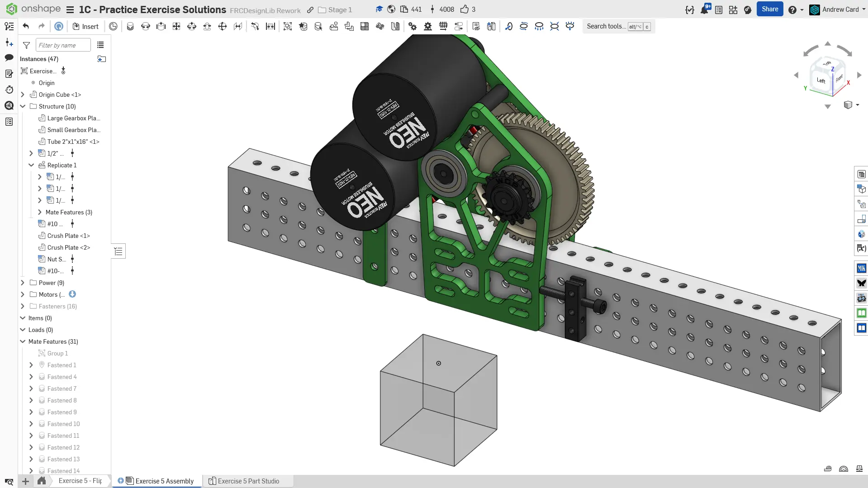Click the filter funnel icon in instances panel

coord(26,45)
